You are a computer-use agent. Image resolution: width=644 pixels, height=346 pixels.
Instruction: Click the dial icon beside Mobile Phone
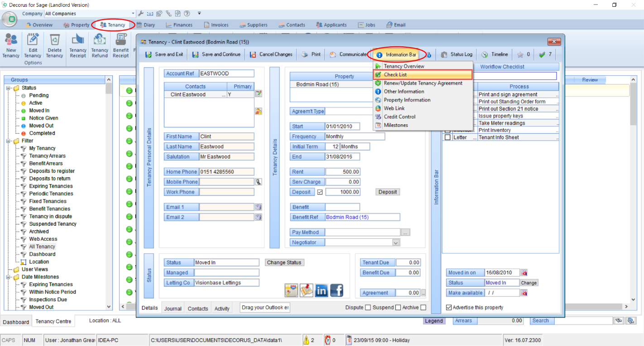coord(259,182)
